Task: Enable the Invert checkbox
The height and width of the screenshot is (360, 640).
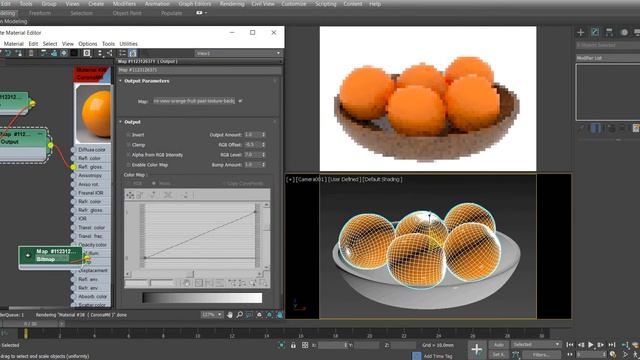Action: coord(129,135)
